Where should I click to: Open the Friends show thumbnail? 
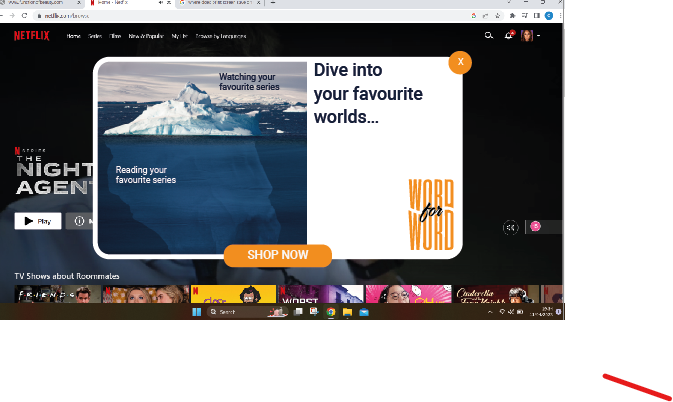58,294
